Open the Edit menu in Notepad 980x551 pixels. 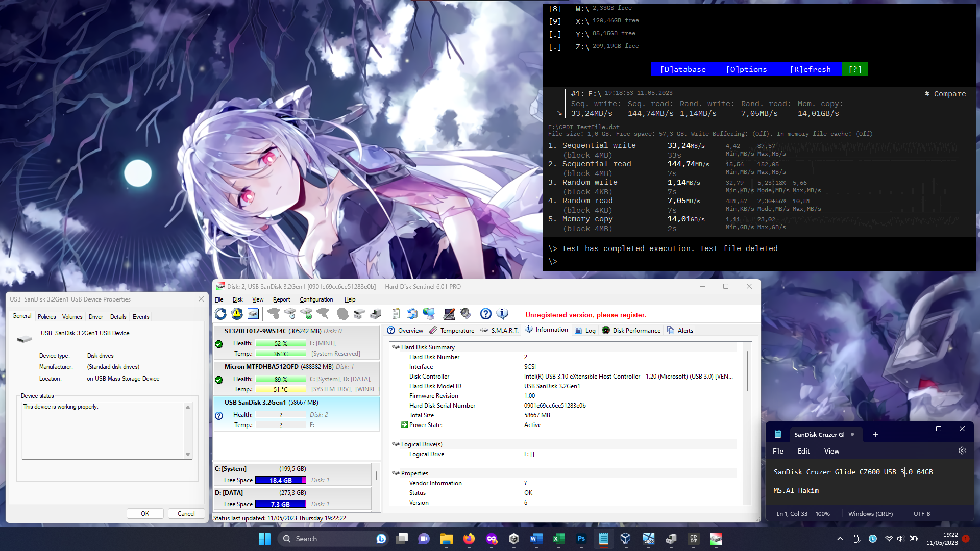coord(803,451)
